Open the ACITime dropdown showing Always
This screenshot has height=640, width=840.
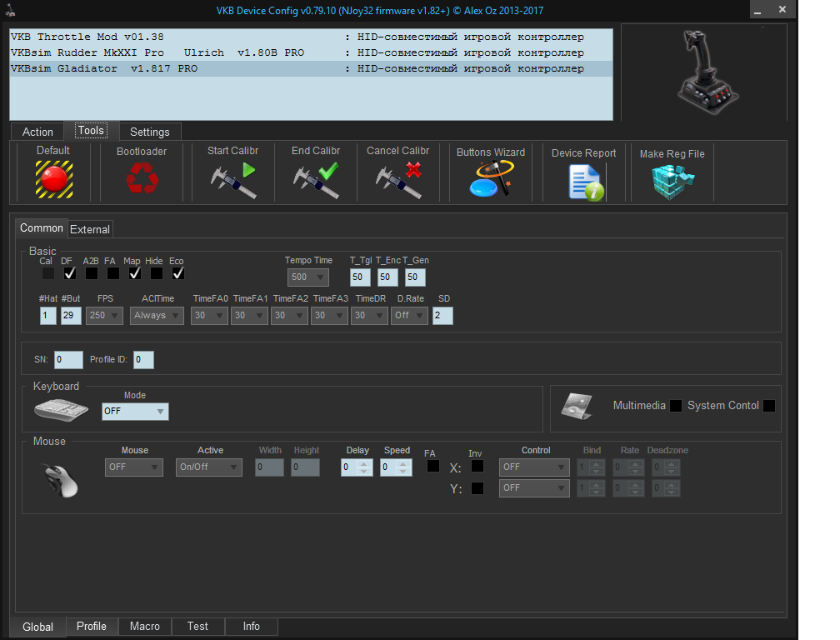point(157,316)
